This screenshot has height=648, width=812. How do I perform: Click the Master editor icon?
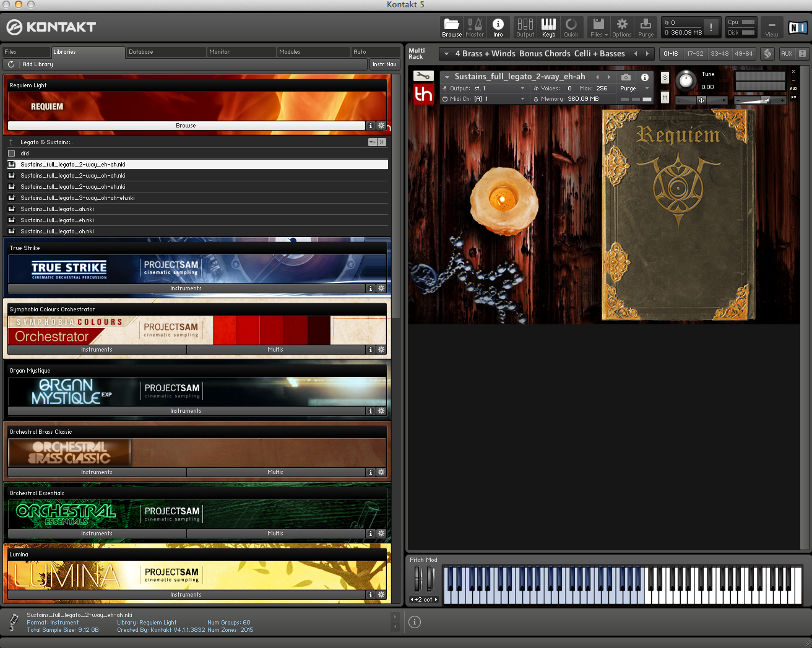tap(475, 27)
